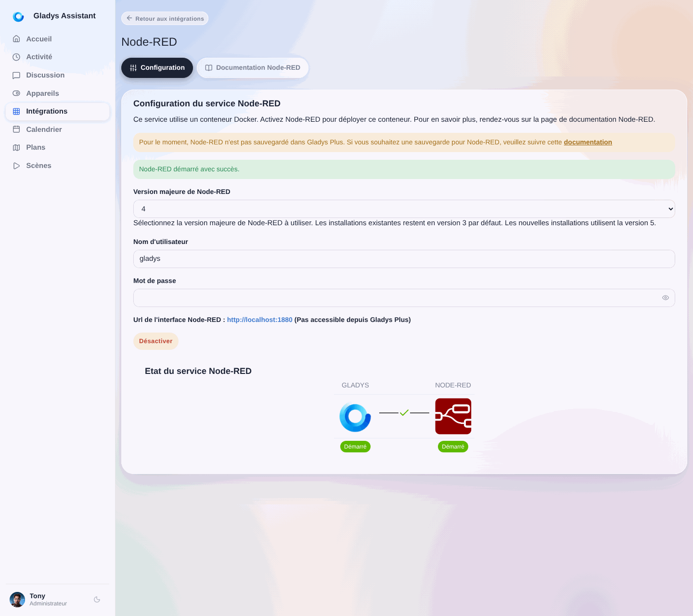This screenshot has height=616, width=693.
Task: Click Configuration du service Node-RED heading
Action: (207, 103)
